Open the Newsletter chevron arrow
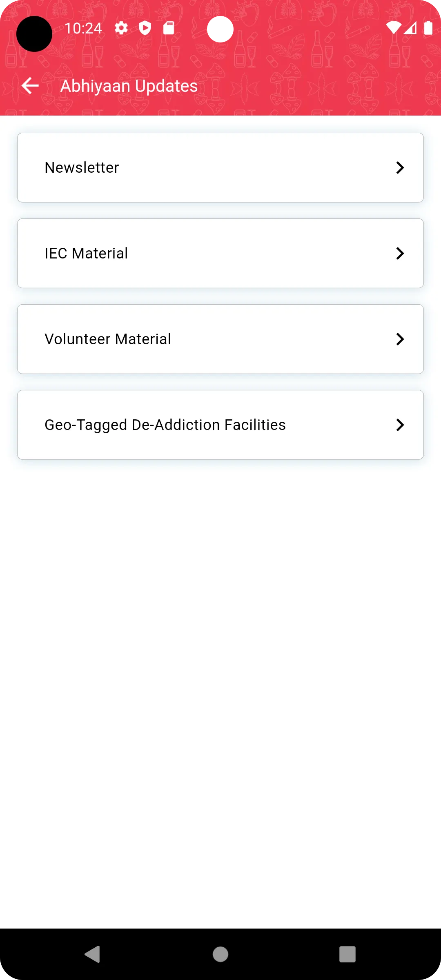The width and height of the screenshot is (441, 980). click(400, 167)
